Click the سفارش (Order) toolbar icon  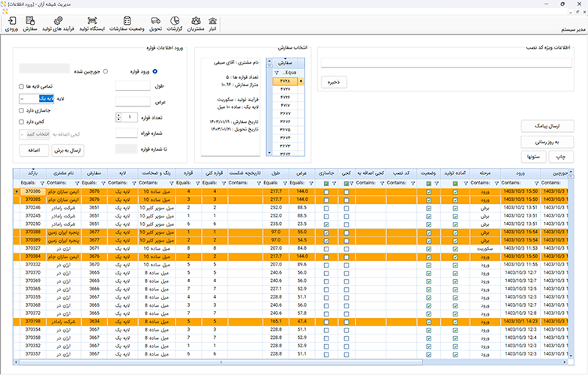pyautogui.click(x=31, y=24)
